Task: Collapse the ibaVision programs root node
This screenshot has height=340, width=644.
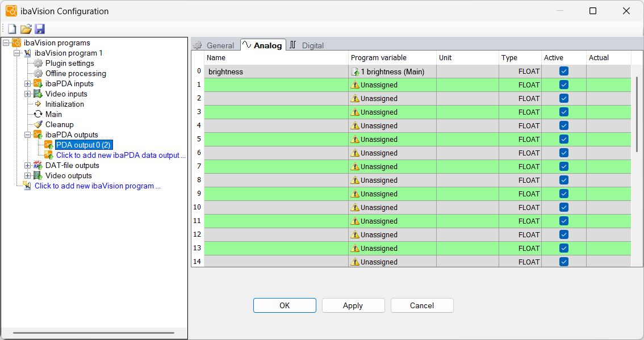Action: point(6,43)
